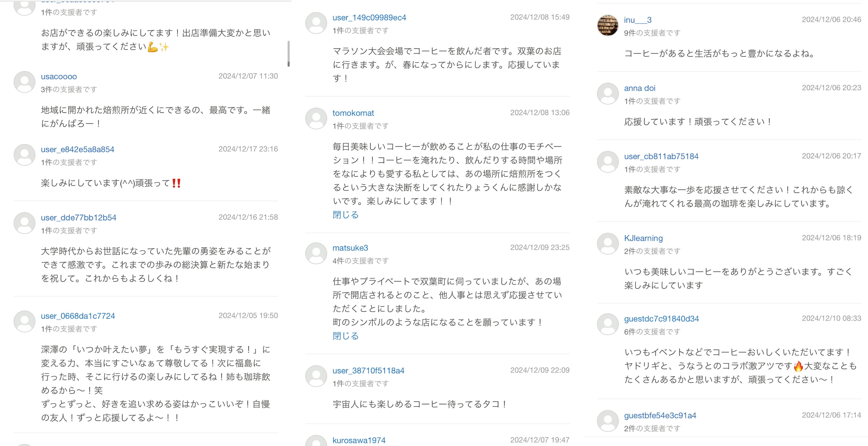Click KJlearning's avatar icon
The height and width of the screenshot is (446, 868).
[608, 243]
